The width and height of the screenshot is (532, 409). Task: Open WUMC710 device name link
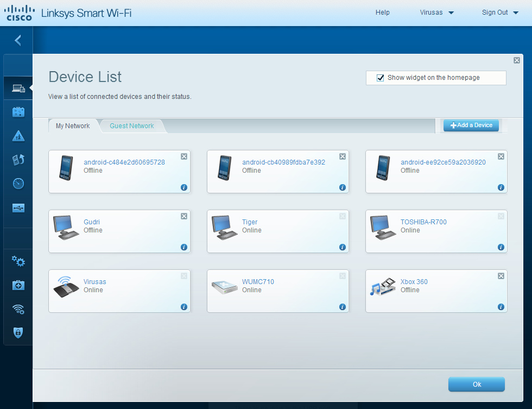tap(258, 282)
